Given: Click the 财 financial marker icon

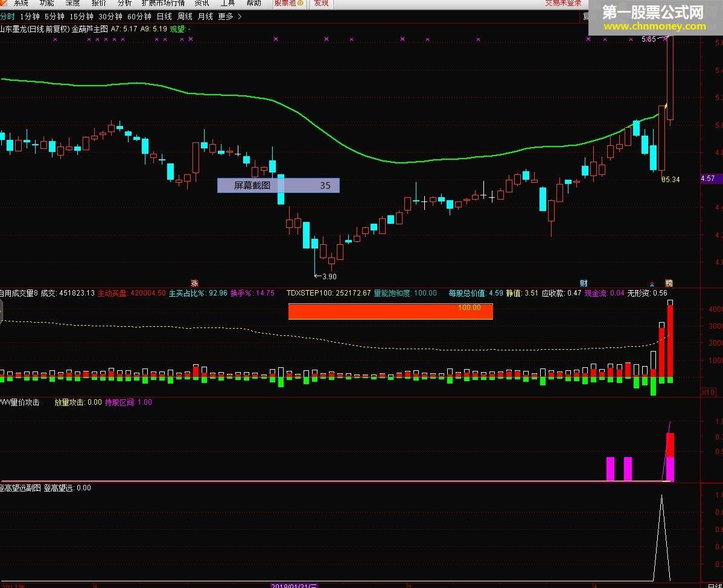Looking at the screenshot, I should point(584,283).
